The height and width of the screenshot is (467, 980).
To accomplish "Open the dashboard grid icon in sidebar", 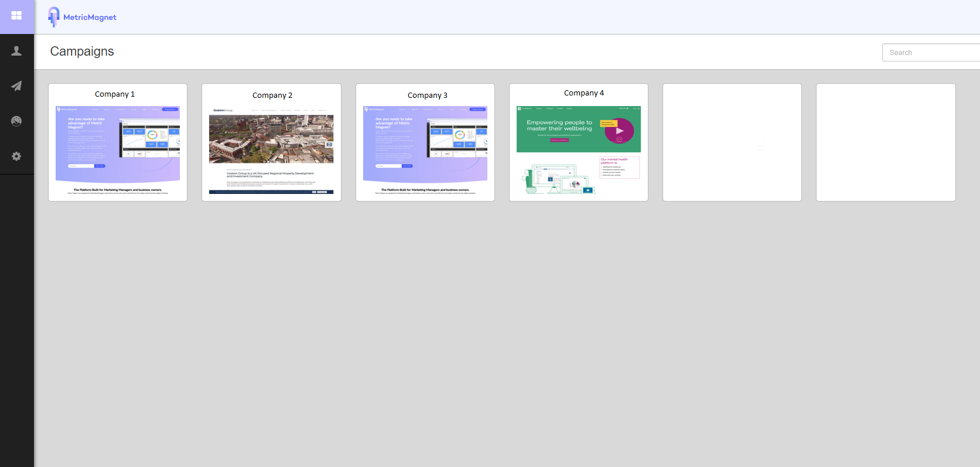I will 16,16.
